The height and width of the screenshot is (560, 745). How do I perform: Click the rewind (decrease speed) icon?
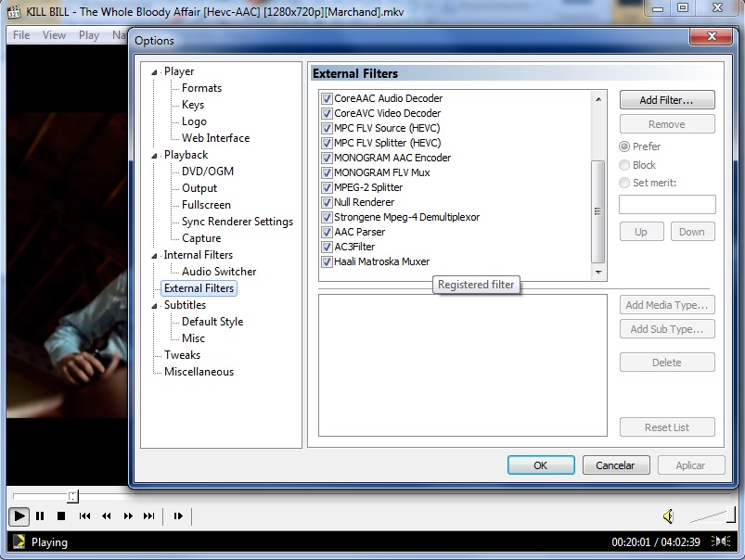click(107, 515)
